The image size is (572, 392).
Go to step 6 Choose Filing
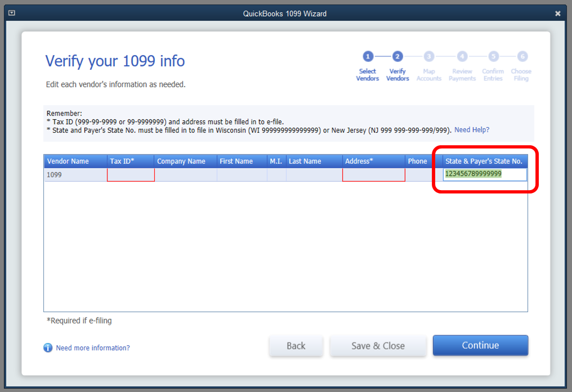tap(521, 66)
